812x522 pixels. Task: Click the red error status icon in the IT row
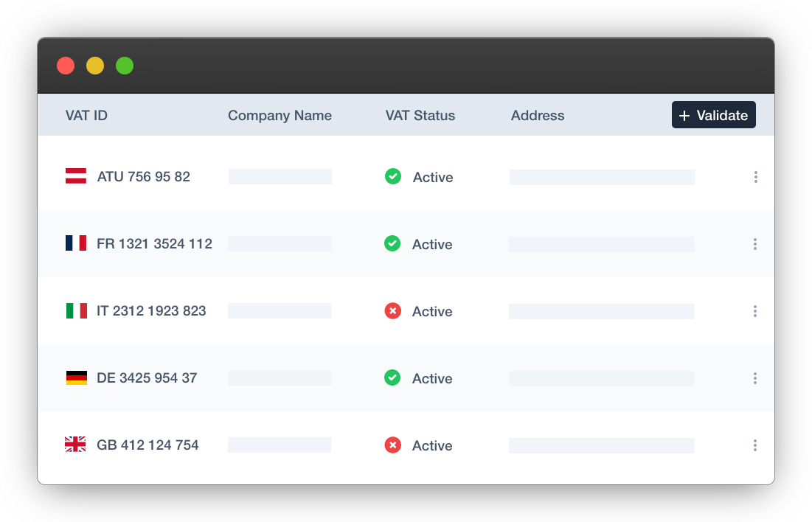pos(393,310)
